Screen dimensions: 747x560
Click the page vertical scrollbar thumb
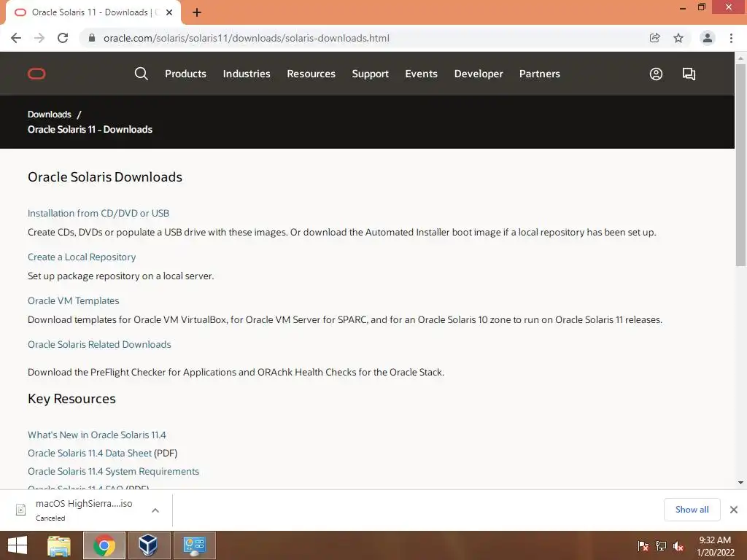tap(740, 165)
